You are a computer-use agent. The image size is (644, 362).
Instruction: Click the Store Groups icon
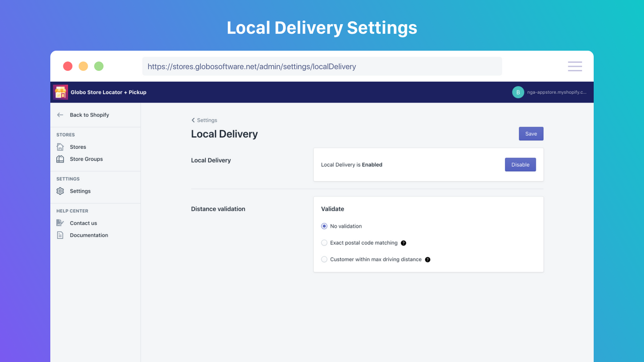pyautogui.click(x=60, y=159)
